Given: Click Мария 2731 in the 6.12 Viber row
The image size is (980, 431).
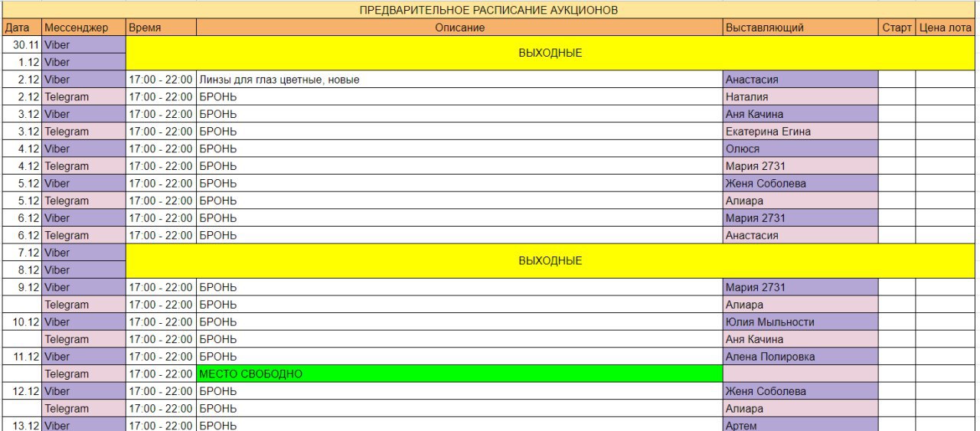Looking at the screenshot, I should click(x=800, y=218).
